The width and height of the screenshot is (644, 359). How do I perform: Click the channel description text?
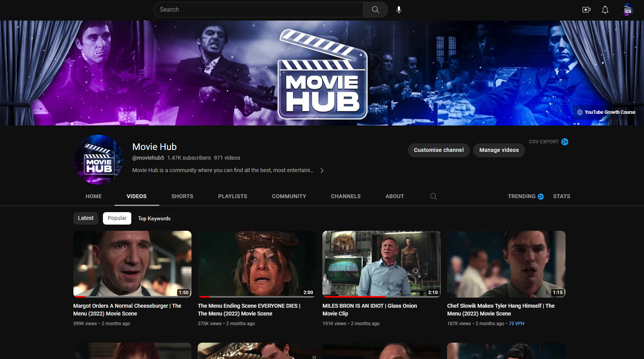coord(223,170)
